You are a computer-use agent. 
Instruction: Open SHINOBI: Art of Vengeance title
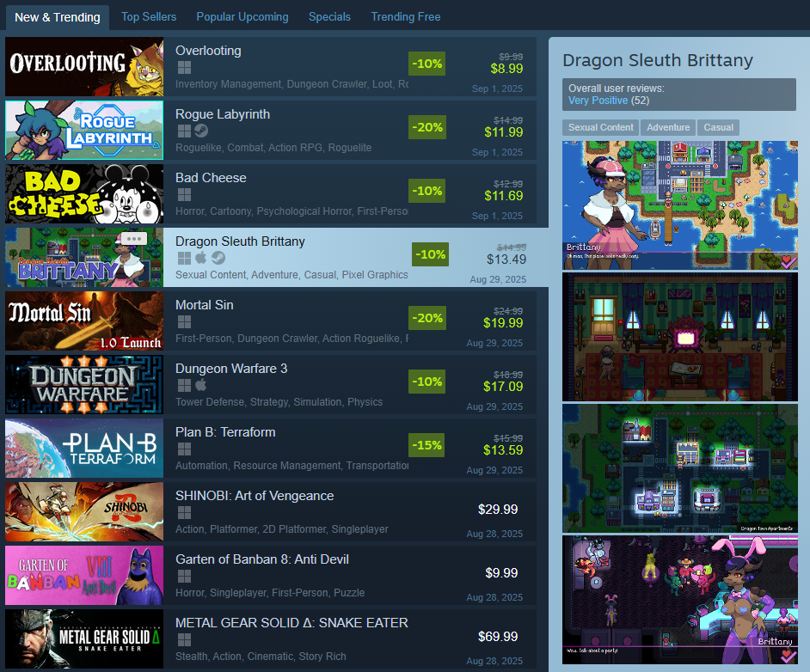(255, 496)
